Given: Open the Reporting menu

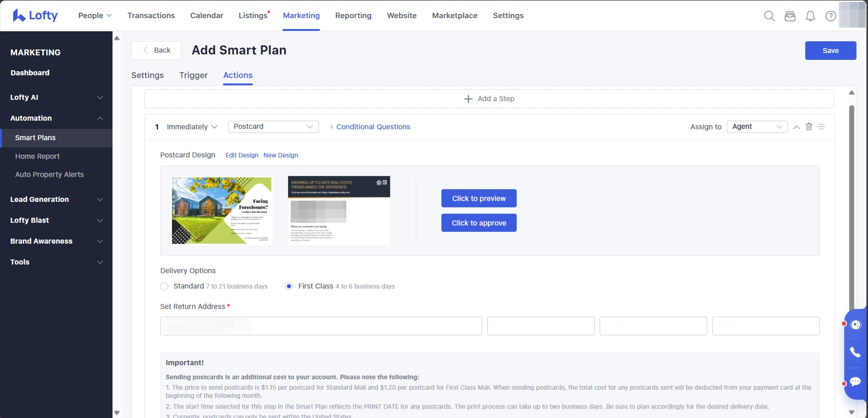Looking at the screenshot, I should [x=353, y=15].
